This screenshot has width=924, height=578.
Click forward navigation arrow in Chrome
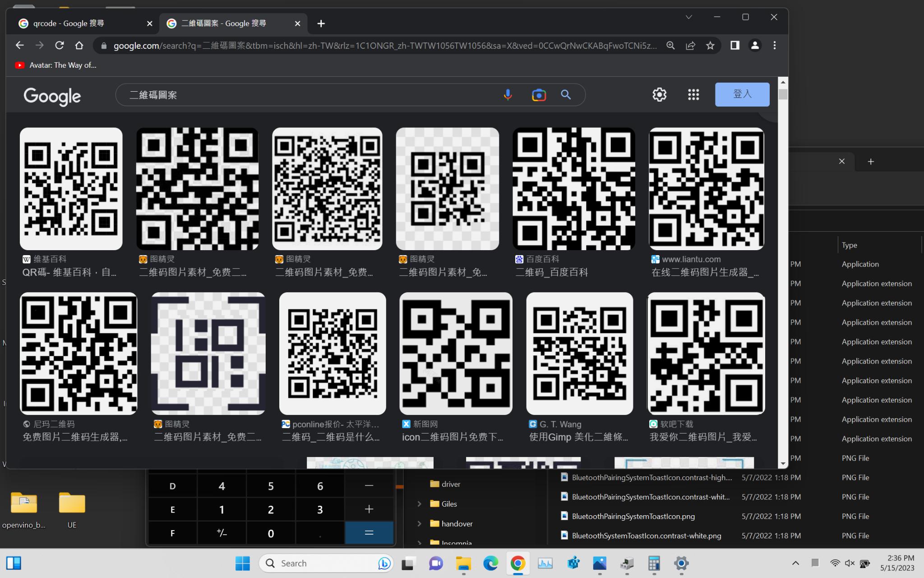point(40,45)
